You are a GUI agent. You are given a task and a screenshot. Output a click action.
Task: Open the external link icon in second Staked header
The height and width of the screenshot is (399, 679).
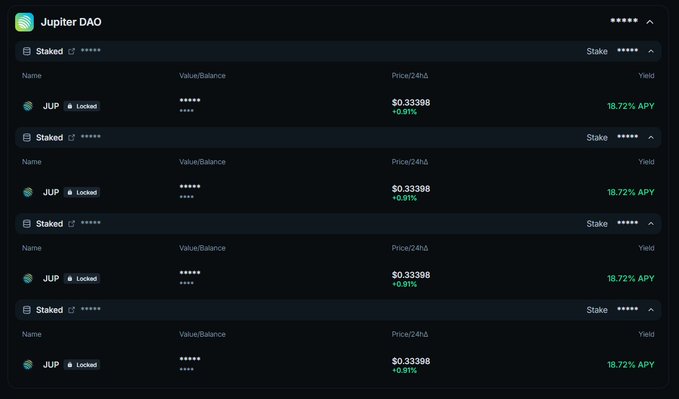point(71,137)
